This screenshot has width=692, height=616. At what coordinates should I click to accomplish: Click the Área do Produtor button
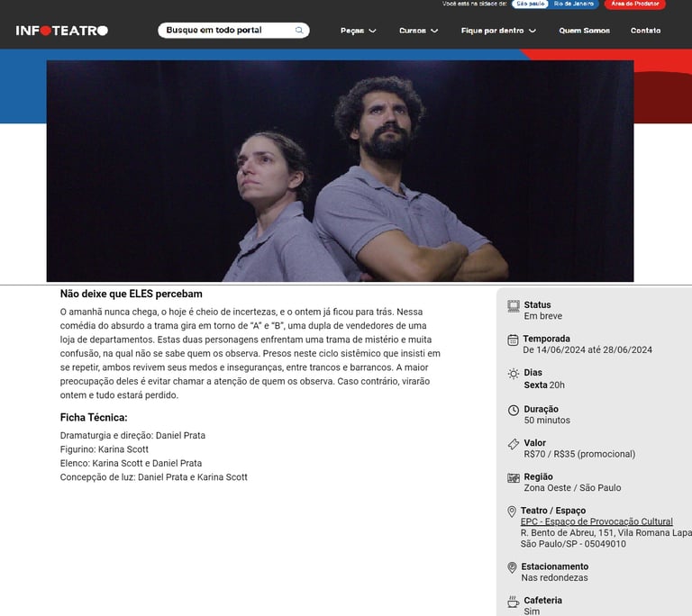[635, 4]
